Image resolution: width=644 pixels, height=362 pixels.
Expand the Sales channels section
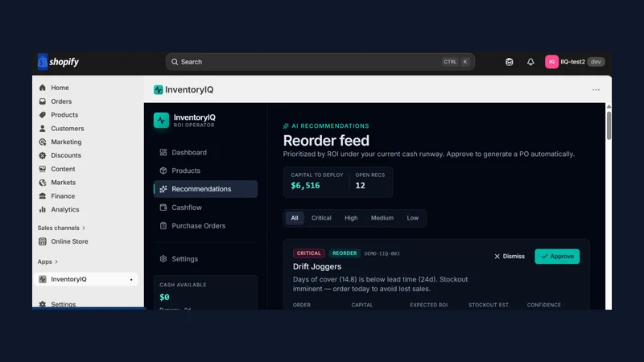61,228
